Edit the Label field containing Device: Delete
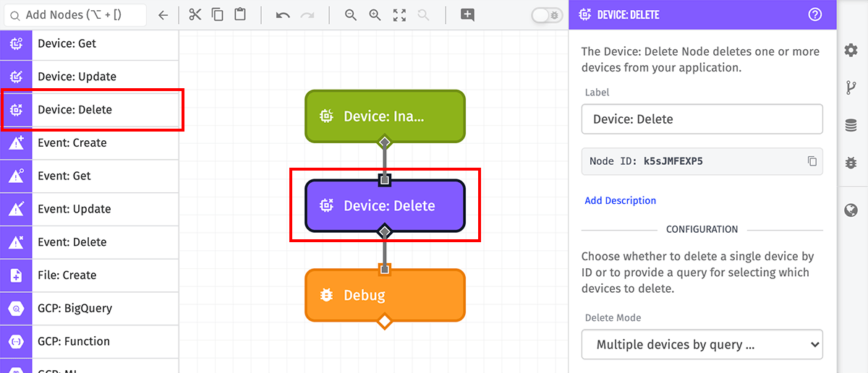The image size is (868, 373). (702, 119)
